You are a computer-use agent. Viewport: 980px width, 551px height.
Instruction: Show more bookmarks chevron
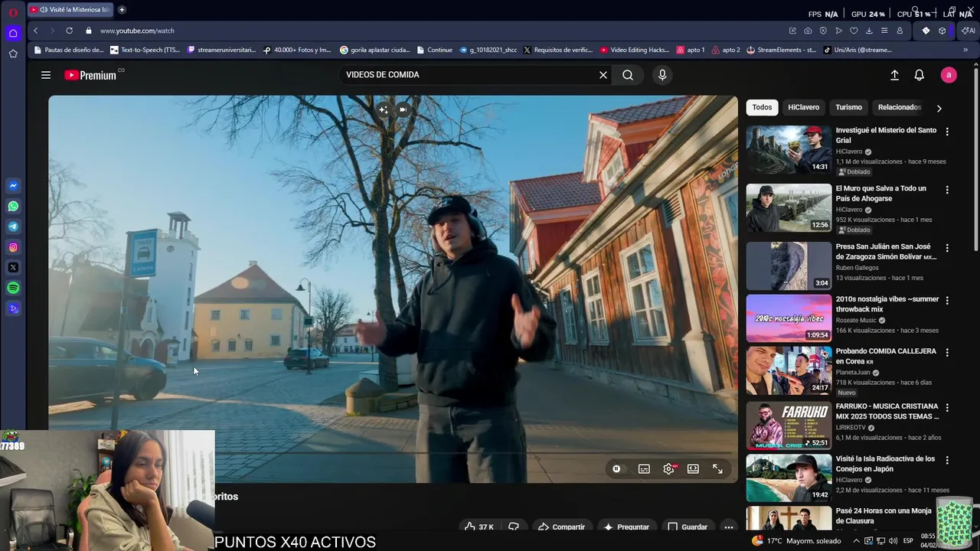click(x=965, y=50)
